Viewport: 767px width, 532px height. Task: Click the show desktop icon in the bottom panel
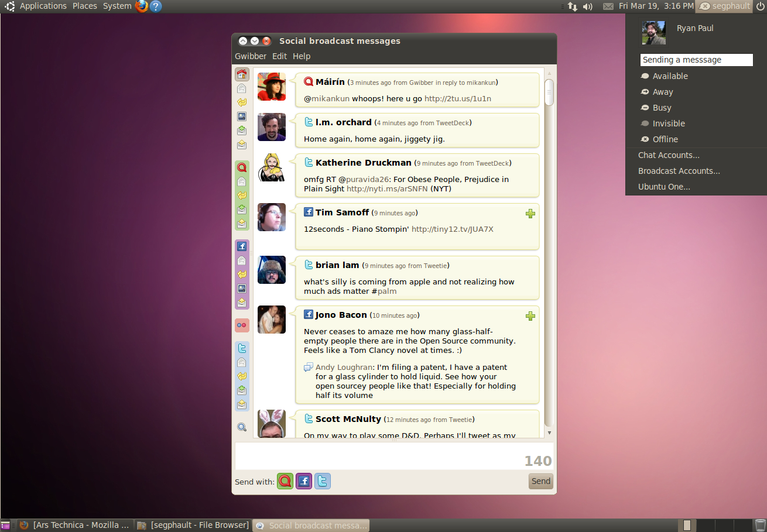click(x=5, y=525)
